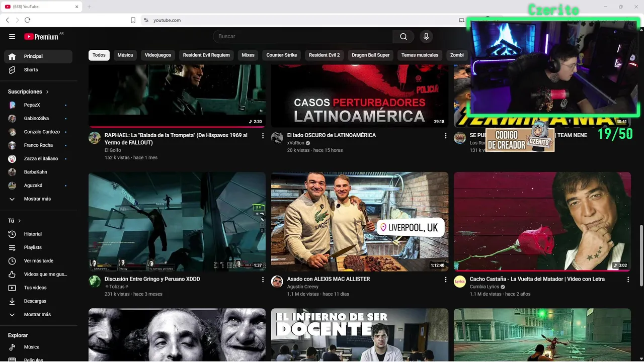The height and width of the screenshot is (362, 644).
Task: View site information icon in address bar
Action: [x=146, y=20]
